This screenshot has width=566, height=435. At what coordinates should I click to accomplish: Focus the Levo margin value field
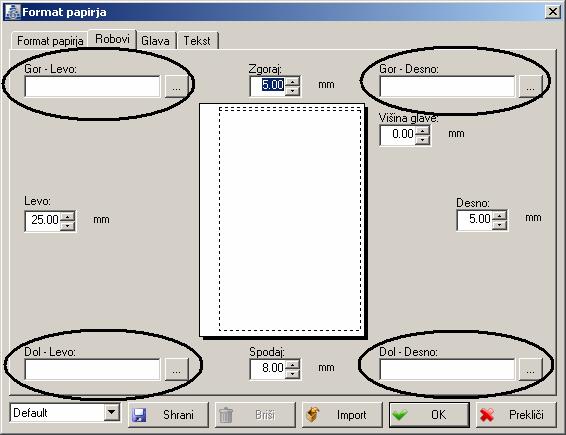tap(43, 221)
